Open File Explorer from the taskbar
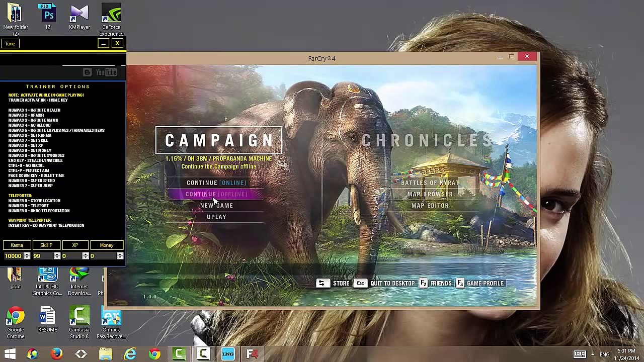This screenshot has height=362, width=644. 106,354
